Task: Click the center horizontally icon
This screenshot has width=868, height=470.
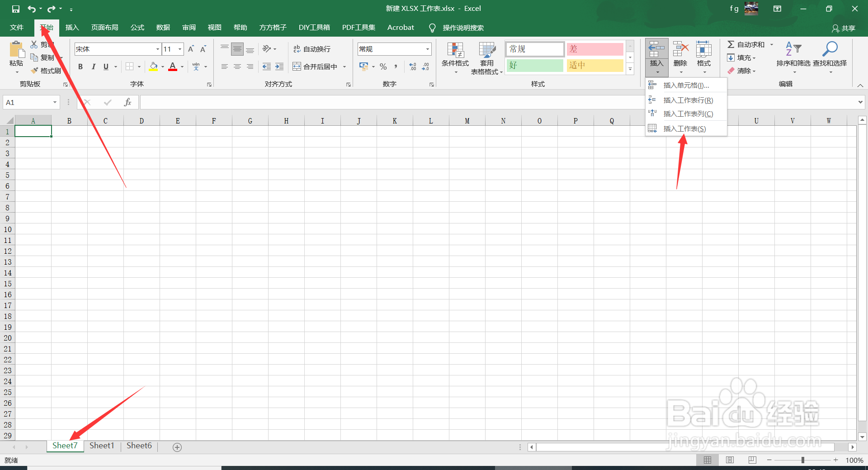Action: pos(237,66)
